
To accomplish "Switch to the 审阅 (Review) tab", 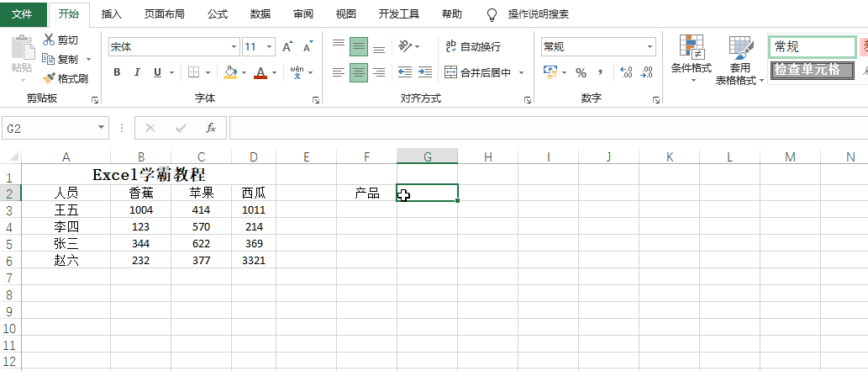I will click(x=302, y=14).
